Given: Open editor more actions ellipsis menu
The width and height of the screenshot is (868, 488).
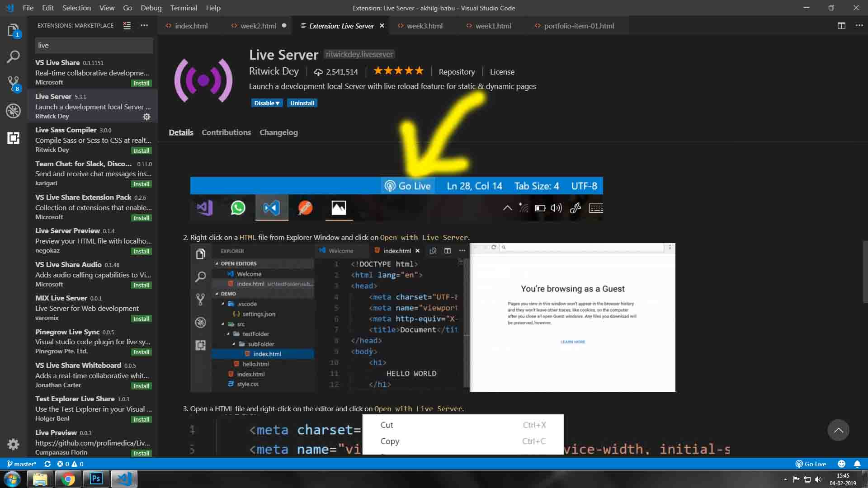Looking at the screenshot, I should pyautogui.click(x=859, y=26).
